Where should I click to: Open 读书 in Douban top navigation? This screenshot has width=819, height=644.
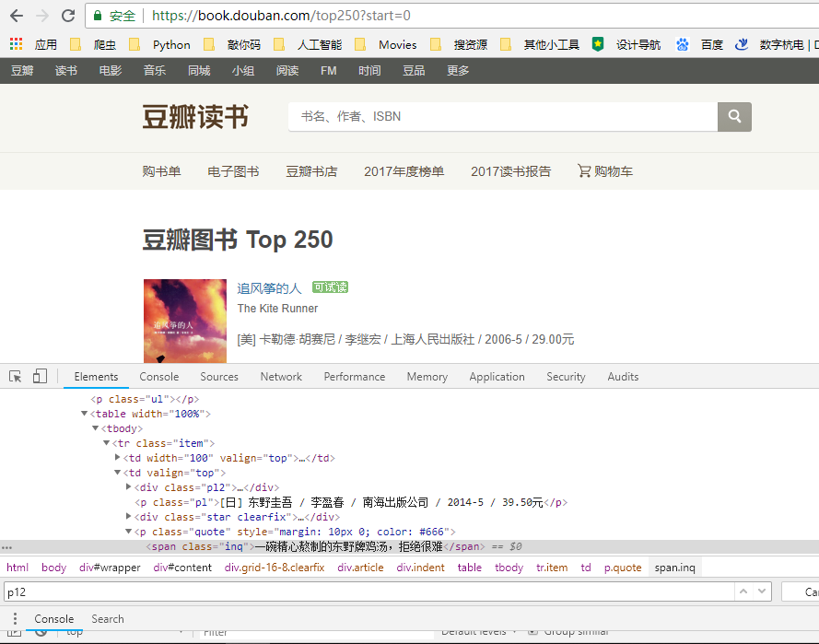[x=65, y=71]
